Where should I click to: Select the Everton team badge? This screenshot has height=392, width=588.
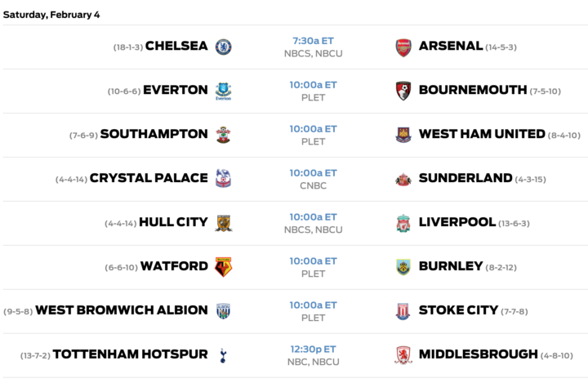(x=223, y=91)
